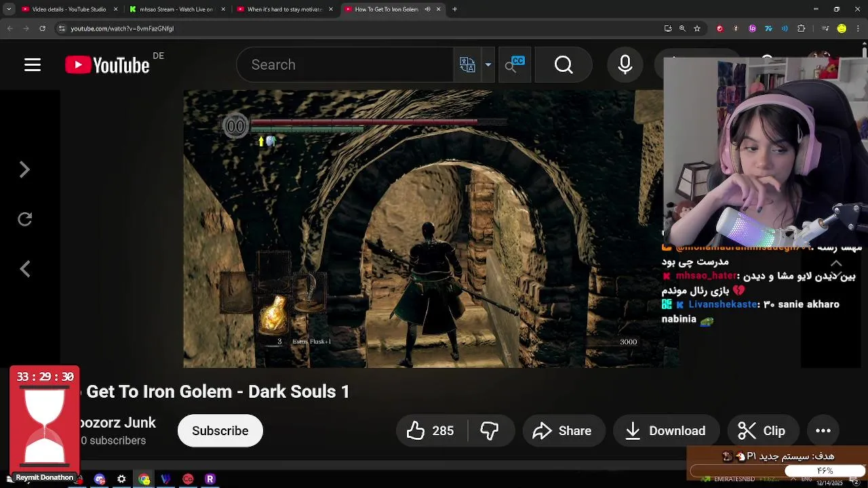
Task: Click the 46% goal progress bar
Action: [x=777, y=470]
